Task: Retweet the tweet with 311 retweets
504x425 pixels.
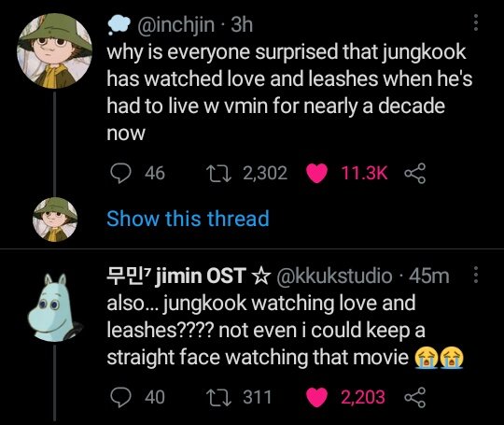Action: (218, 397)
